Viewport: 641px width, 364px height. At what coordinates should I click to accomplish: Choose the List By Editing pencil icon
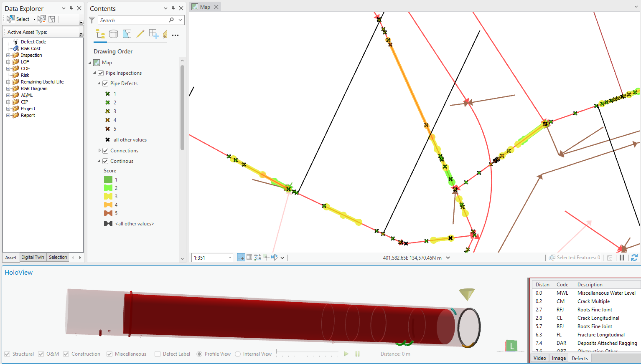140,34
